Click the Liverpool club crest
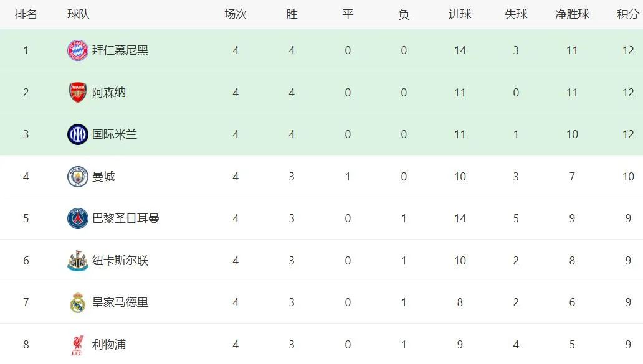 (x=78, y=345)
